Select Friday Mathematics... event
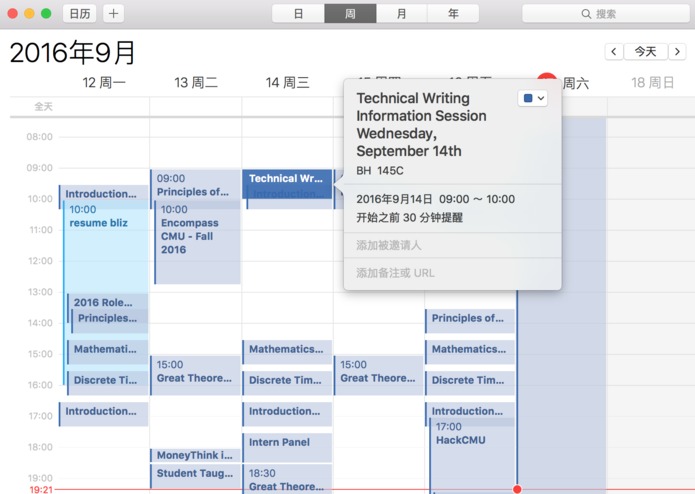This screenshot has height=494, width=695. (x=470, y=352)
